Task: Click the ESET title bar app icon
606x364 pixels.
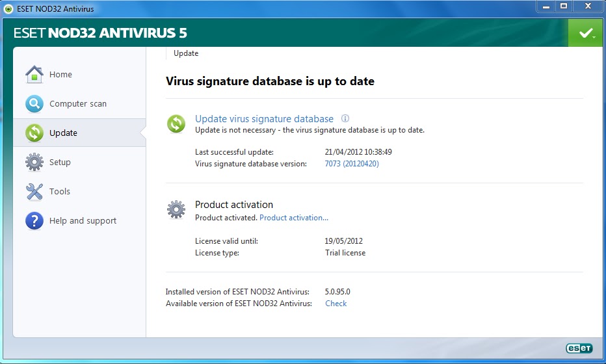Action: tap(8, 8)
